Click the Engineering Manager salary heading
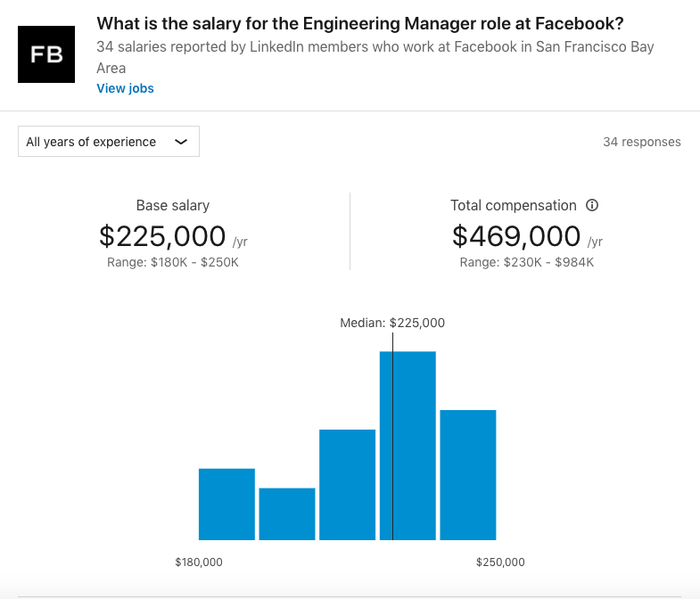The image size is (700, 599). tap(360, 24)
